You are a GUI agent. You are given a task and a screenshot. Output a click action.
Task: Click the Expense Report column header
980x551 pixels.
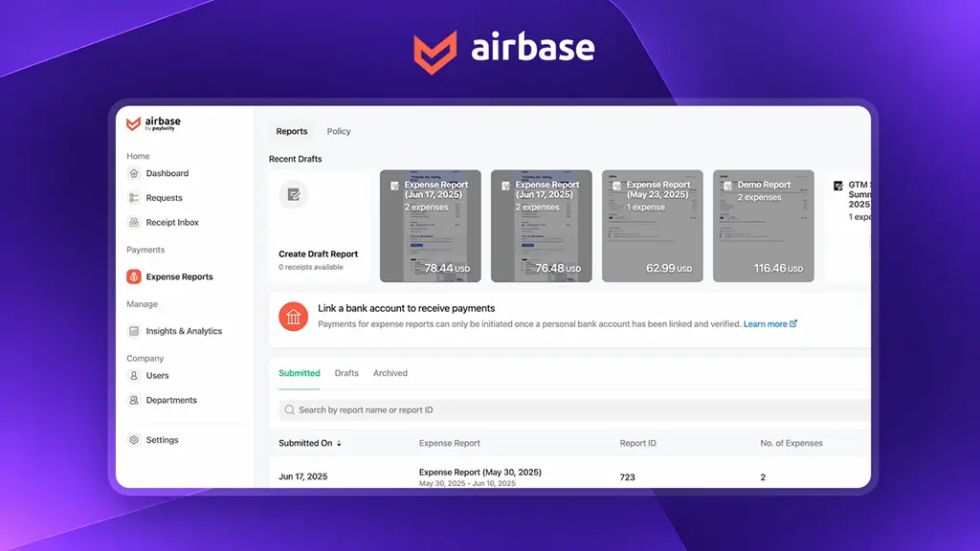point(450,443)
